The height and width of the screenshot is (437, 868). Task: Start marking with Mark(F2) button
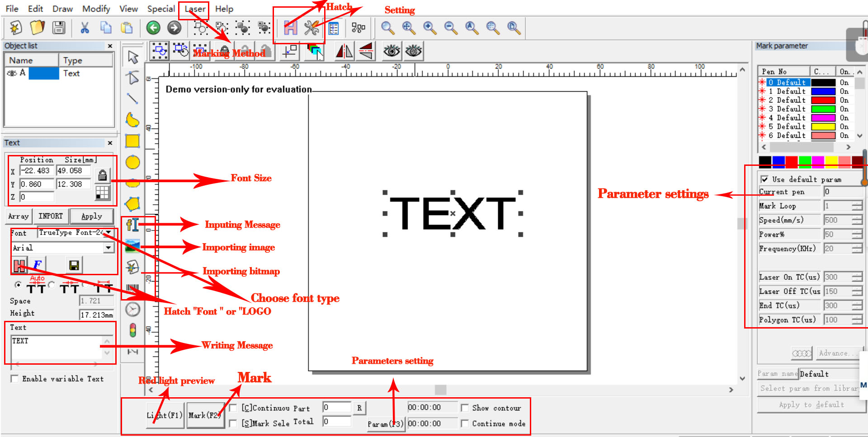(x=206, y=415)
